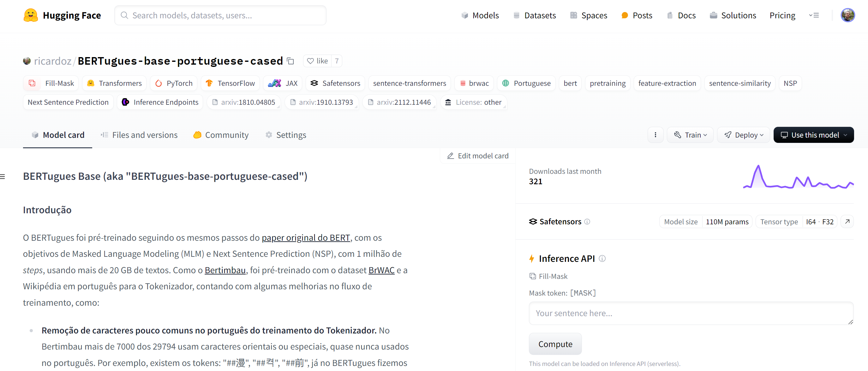Click the Hugging Face home logo icon
This screenshot has height=371, width=868.
click(x=29, y=15)
